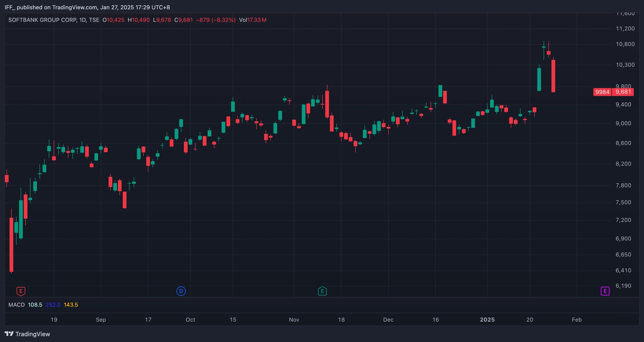Click the 17 date label on time axis

[148, 320]
